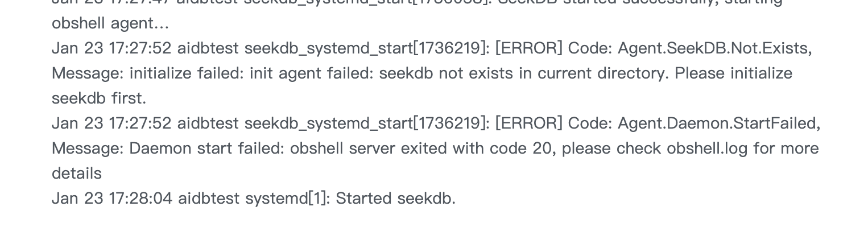
Task: Click the word "details"
Action: (x=77, y=174)
